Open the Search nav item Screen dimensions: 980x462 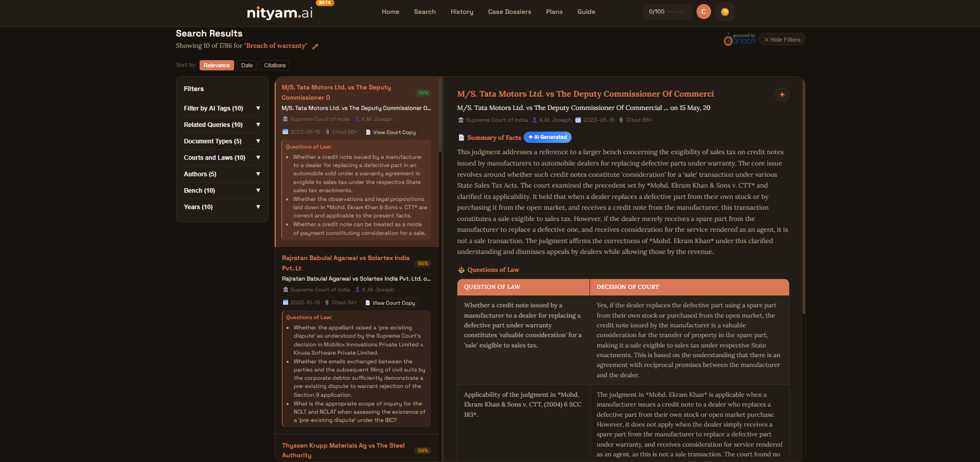click(425, 12)
